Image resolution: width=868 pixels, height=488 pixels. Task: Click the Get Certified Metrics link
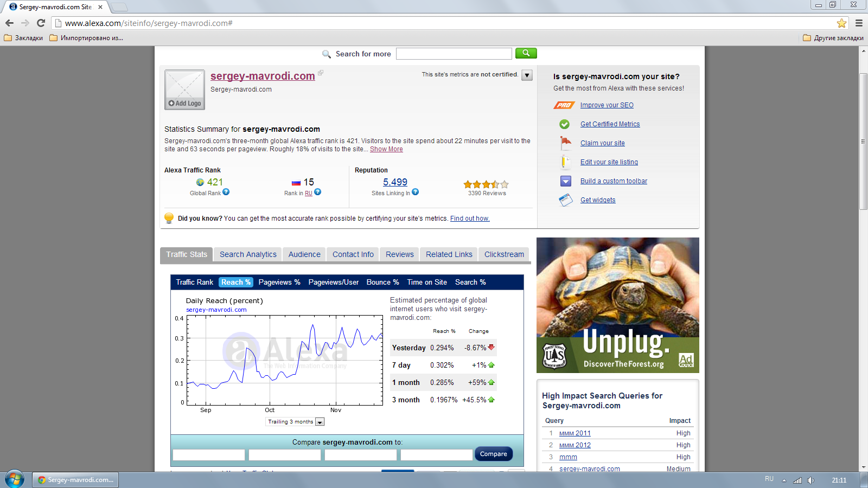[610, 124]
